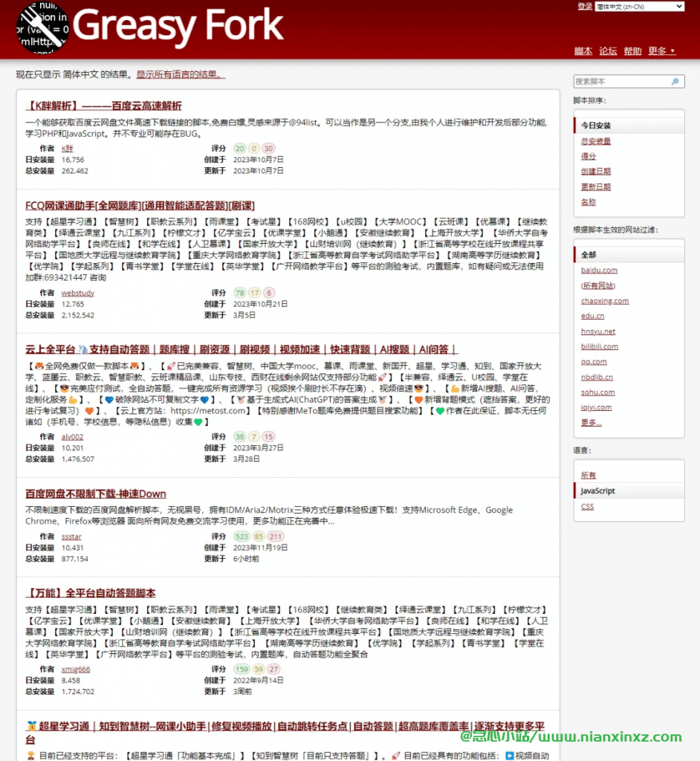This screenshot has width=700, height=761.
Task: Click the magnifier icon in the script search box
Action: click(x=675, y=82)
